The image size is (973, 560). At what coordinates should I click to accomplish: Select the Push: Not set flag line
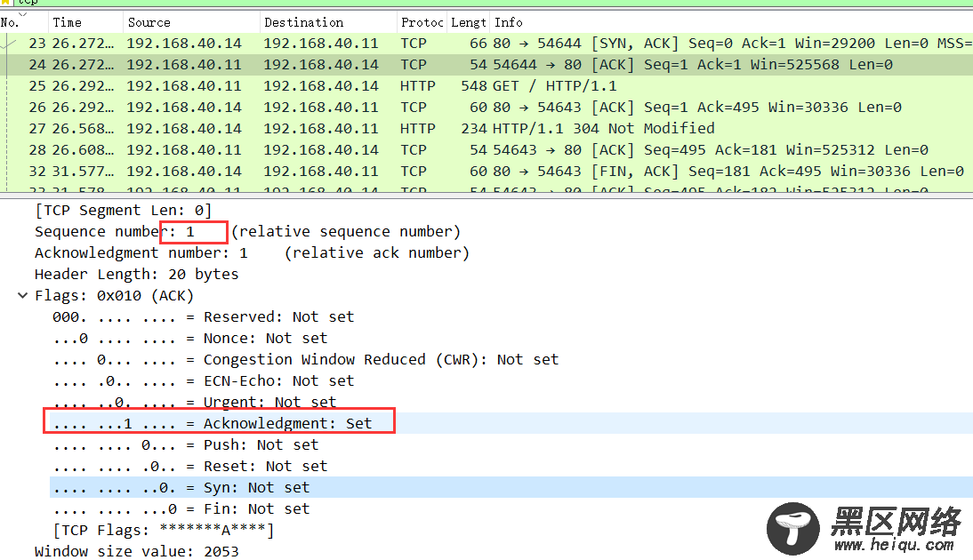186,444
